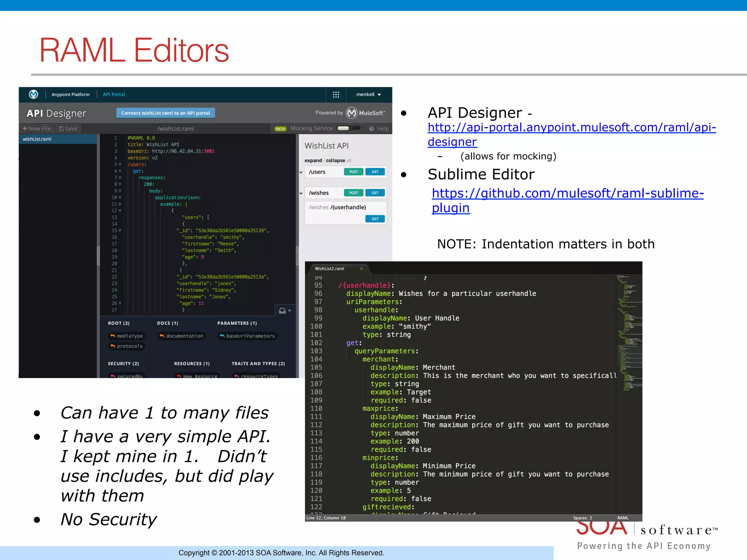Click the PARAMETERS (1) shelf heading
The image size is (747, 560).
pos(237,323)
